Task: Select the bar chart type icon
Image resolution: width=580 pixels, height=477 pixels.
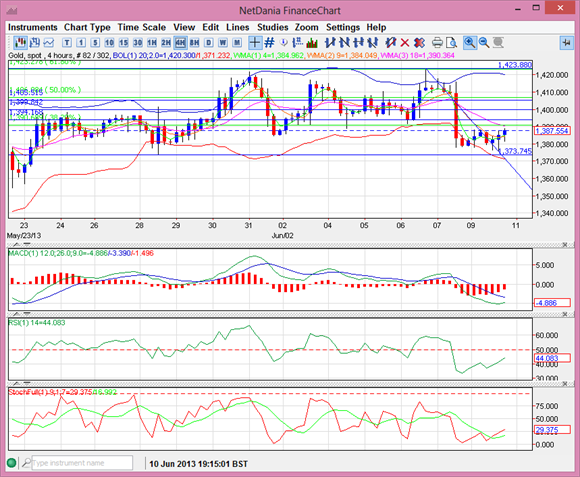Action: [x=35, y=43]
